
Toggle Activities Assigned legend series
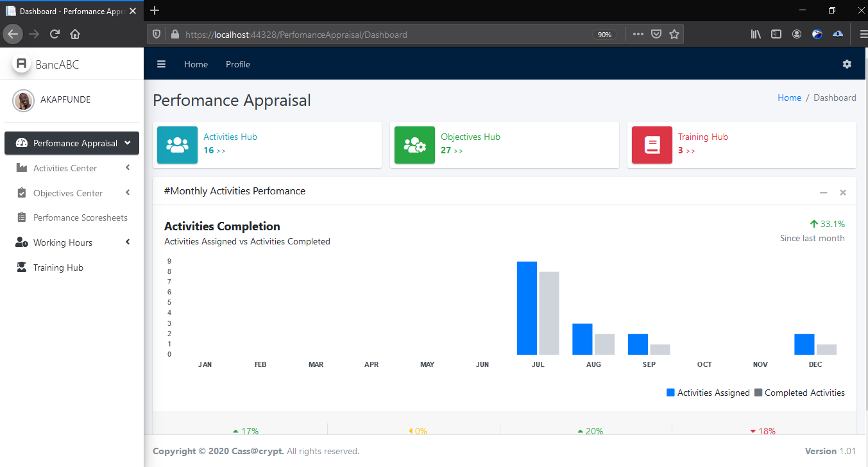(x=708, y=393)
